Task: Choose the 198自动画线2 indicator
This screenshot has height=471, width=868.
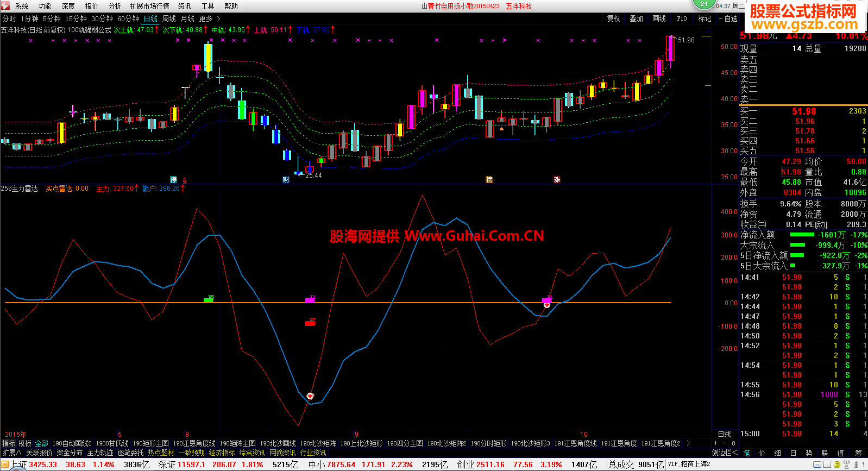Action: pyautogui.click(x=72, y=443)
